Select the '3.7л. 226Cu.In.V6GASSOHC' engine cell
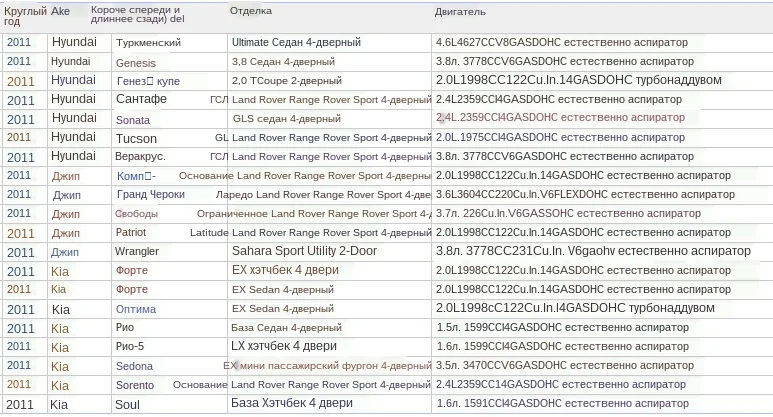Screen dimensions: 773x417 pyautogui.click(x=568, y=213)
